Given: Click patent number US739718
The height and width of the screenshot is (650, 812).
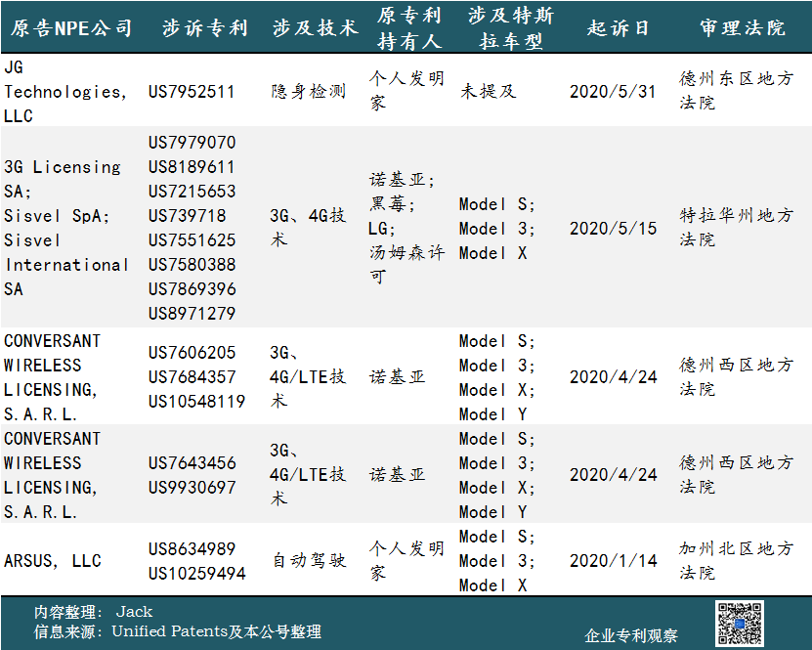Looking at the screenshot, I should point(187,215).
